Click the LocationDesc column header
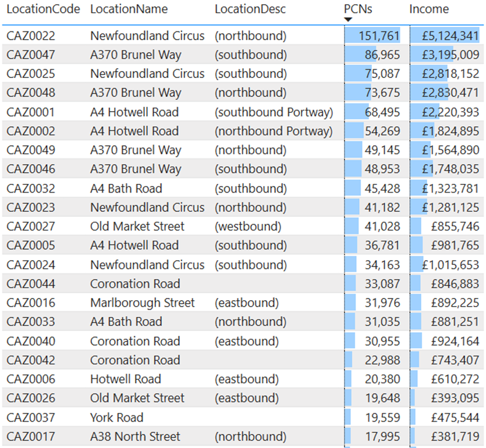This screenshot has height=448, width=486. tap(250, 9)
